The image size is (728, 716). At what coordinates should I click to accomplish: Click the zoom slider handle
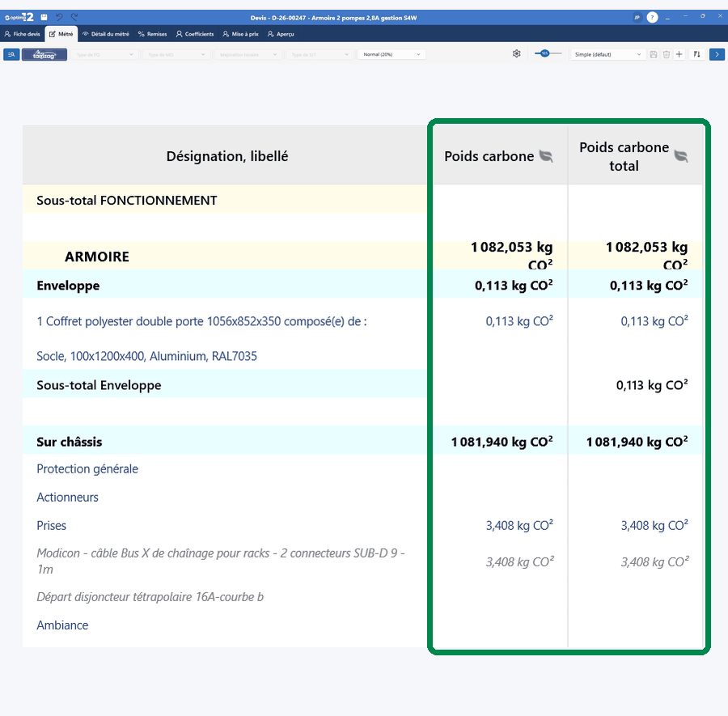[544, 53]
